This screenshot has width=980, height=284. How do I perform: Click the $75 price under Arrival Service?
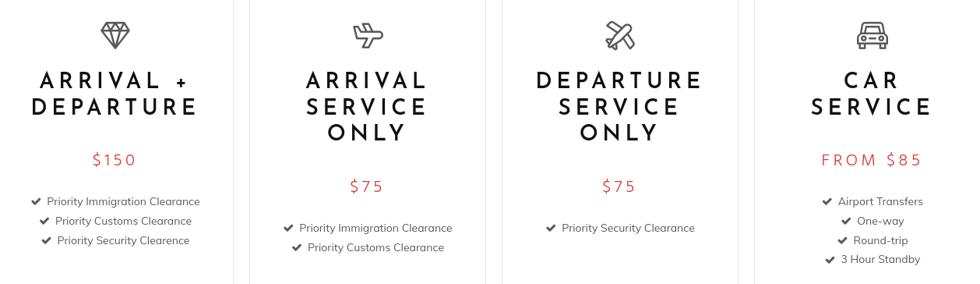[368, 187]
